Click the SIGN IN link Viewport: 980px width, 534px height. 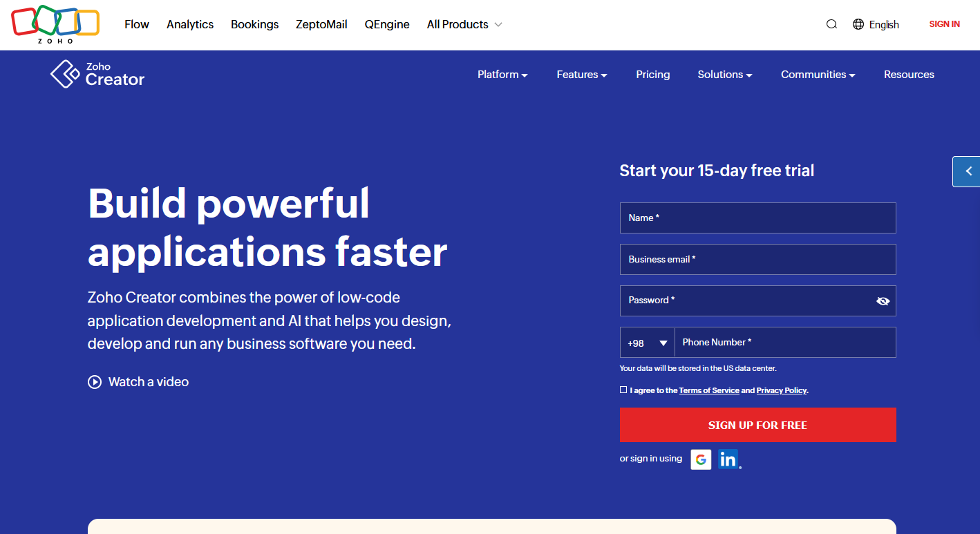click(x=944, y=23)
